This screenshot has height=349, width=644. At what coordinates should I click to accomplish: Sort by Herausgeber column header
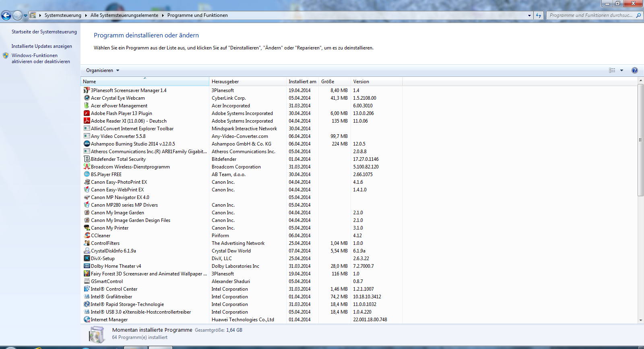coord(248,82)
